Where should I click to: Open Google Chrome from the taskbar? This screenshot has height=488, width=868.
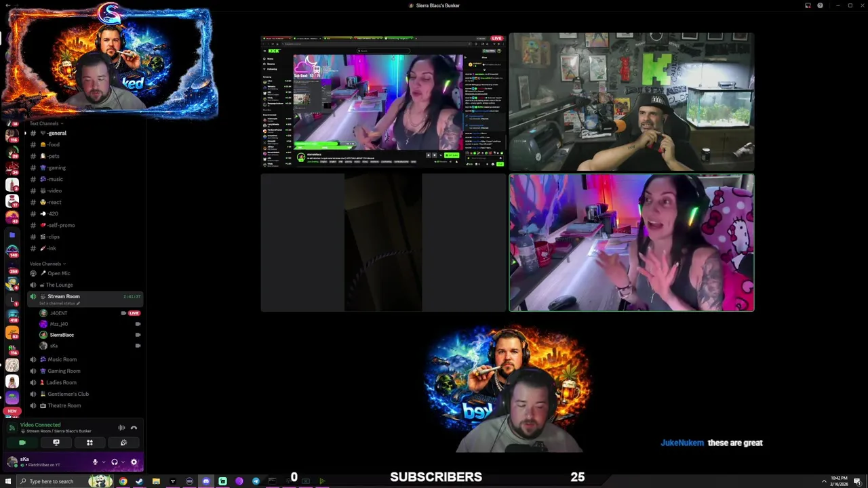click(123, 481)
